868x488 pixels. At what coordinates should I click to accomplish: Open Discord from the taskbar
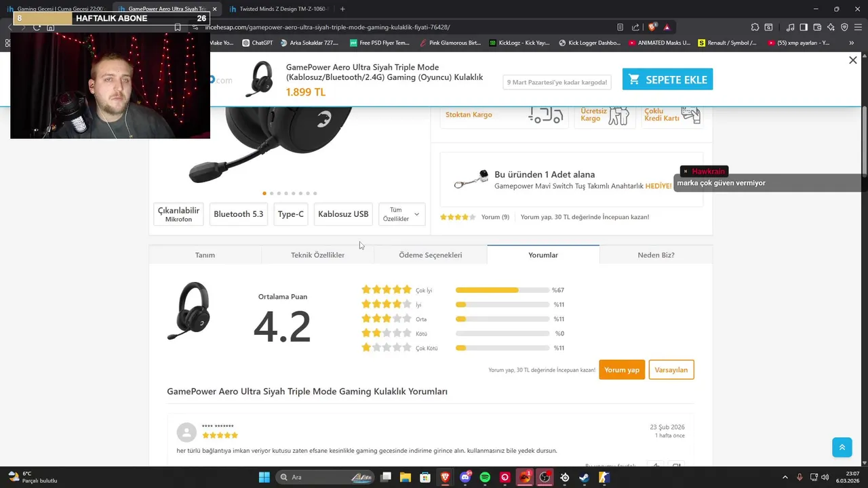coord(465,477)
